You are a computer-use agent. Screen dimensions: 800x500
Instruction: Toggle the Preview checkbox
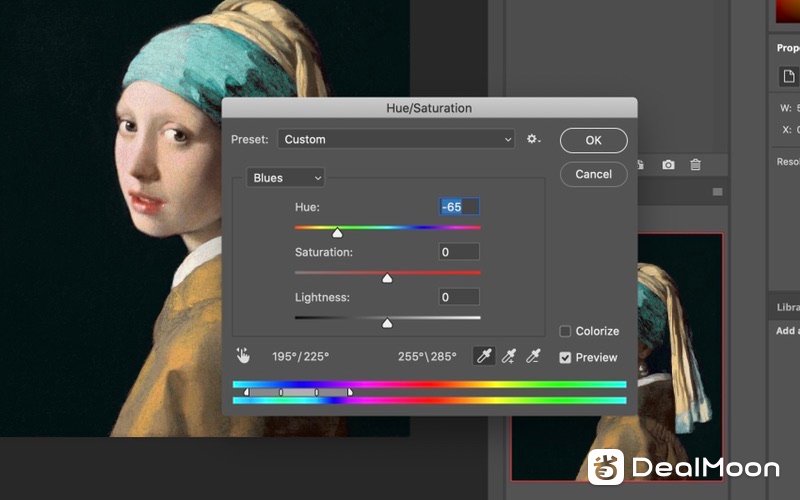pyautogui.click(x=565, y=358)
